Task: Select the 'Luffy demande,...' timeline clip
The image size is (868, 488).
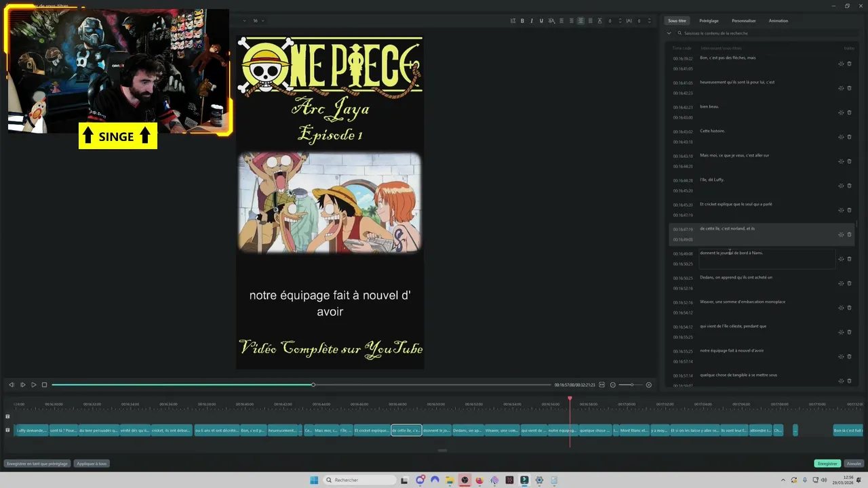Action: coord(32,430)
